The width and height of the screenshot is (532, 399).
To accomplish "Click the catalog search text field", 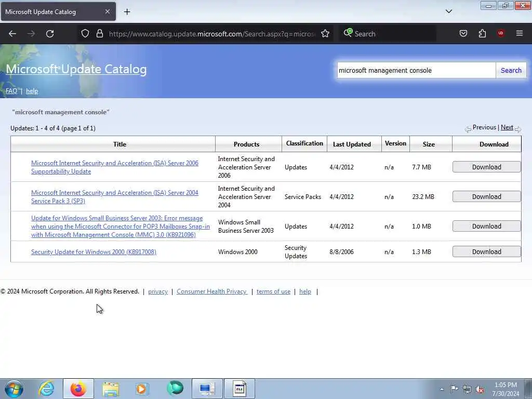I will (x=416, y=70).
